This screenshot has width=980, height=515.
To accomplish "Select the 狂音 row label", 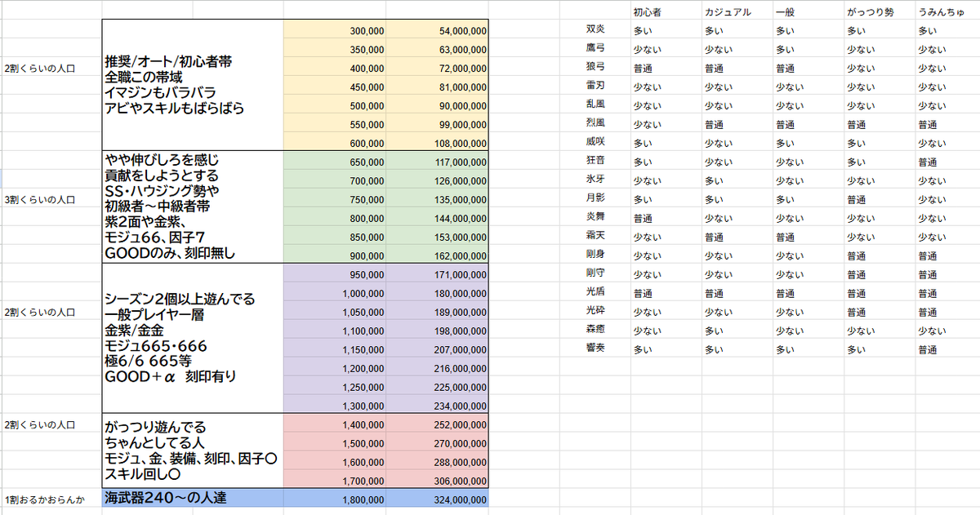I will [x=595, y=162].
